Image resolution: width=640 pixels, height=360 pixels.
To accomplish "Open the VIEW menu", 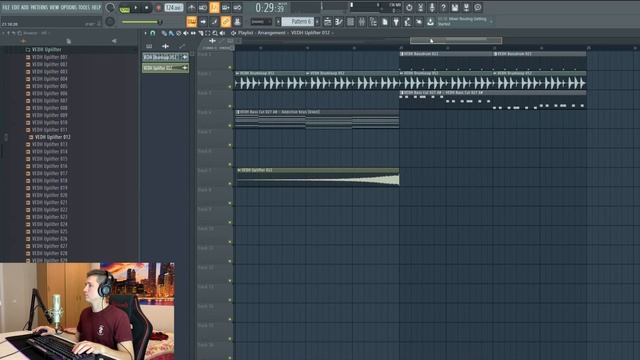I will 54,7.
